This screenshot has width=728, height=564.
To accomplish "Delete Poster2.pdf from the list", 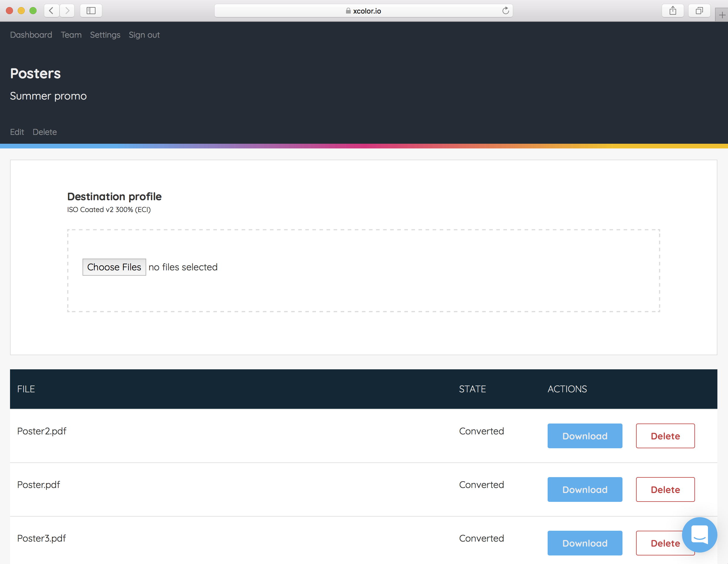I will coord(665,436).
